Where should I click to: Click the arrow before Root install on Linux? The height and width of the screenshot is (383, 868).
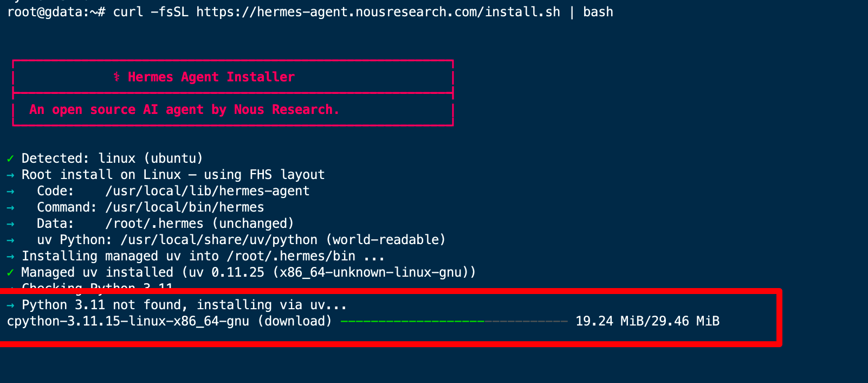[10, 175]
